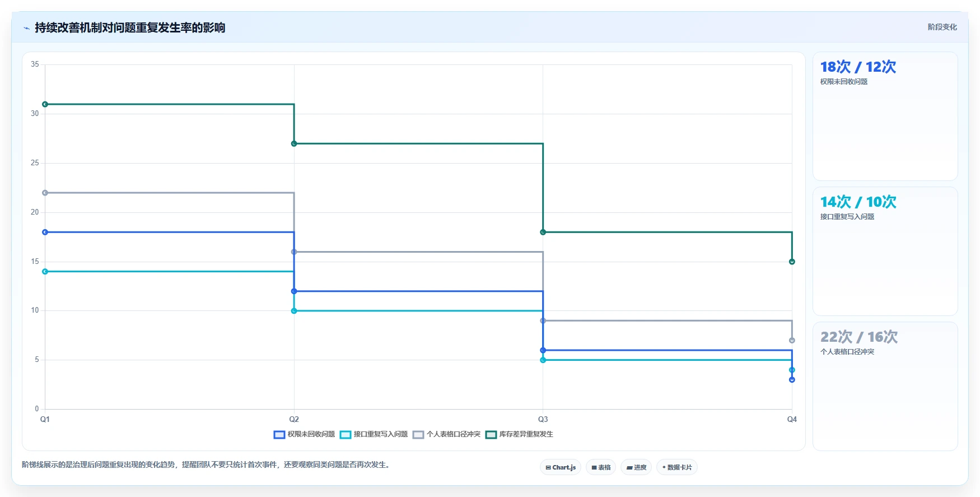Open the 14次 / 10次 接口重复写入问题 card
The height and width of the screenshot is (497, 980).
click(885, 252)
